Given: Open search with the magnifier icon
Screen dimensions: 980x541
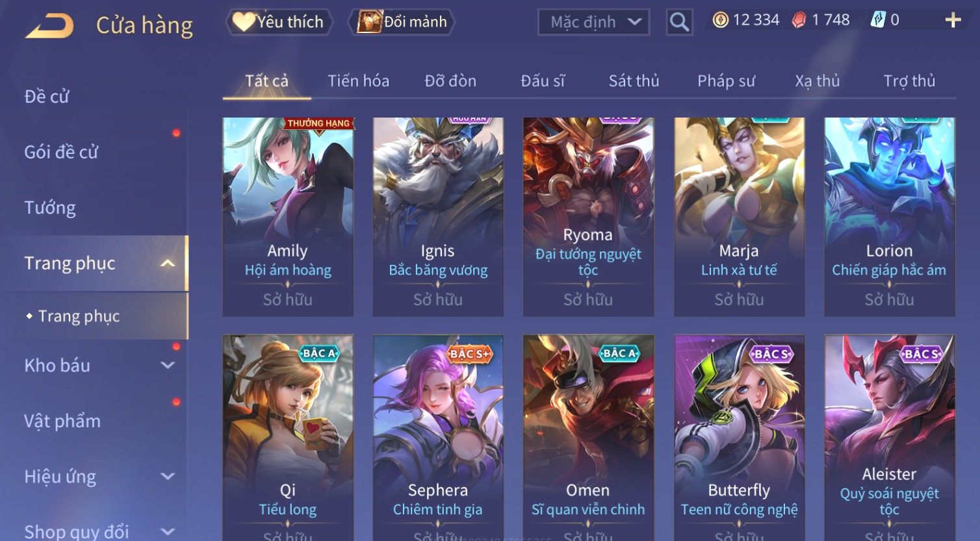Looking at the screenshot, I should (679, 22).
